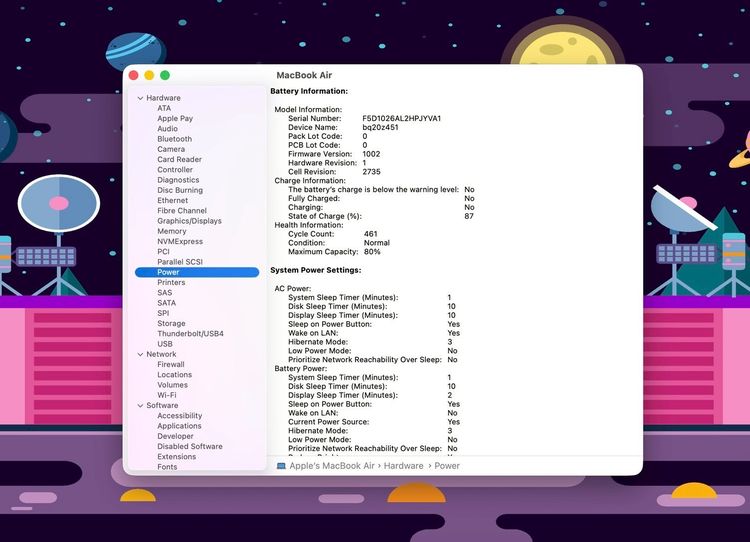Select Printers in the sidebar

point(171,282)
